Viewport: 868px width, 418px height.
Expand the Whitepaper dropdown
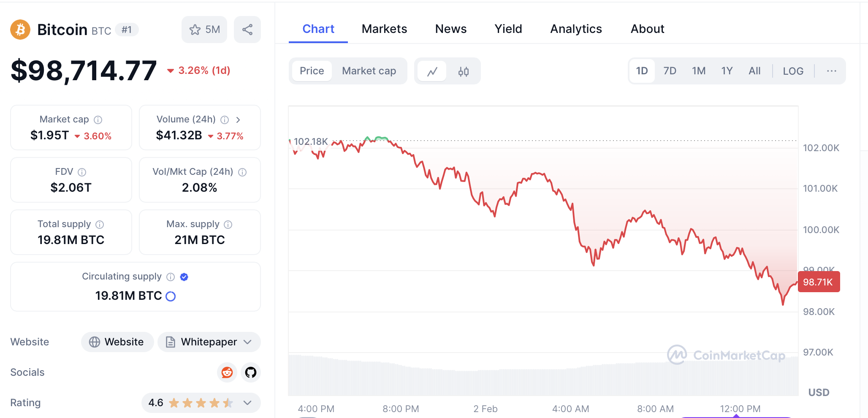tap(248, 342)
